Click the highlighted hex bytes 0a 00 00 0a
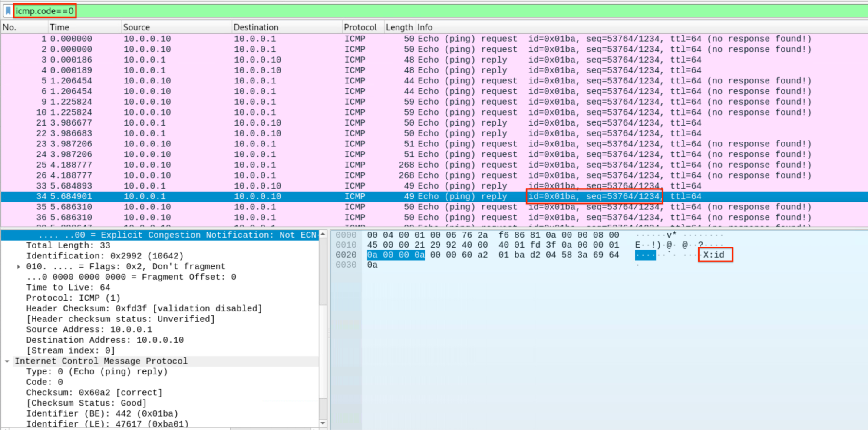This screenshot has width=868, height=430. [396, 255]
